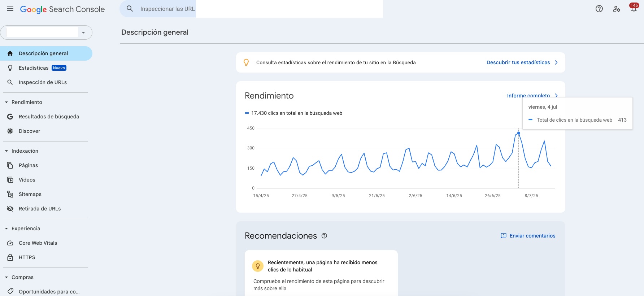The width and height of the screenshot is (644, 296).
Task: Click the Google G icon for Resultados de búsqueda
Action: coord(10,117)
